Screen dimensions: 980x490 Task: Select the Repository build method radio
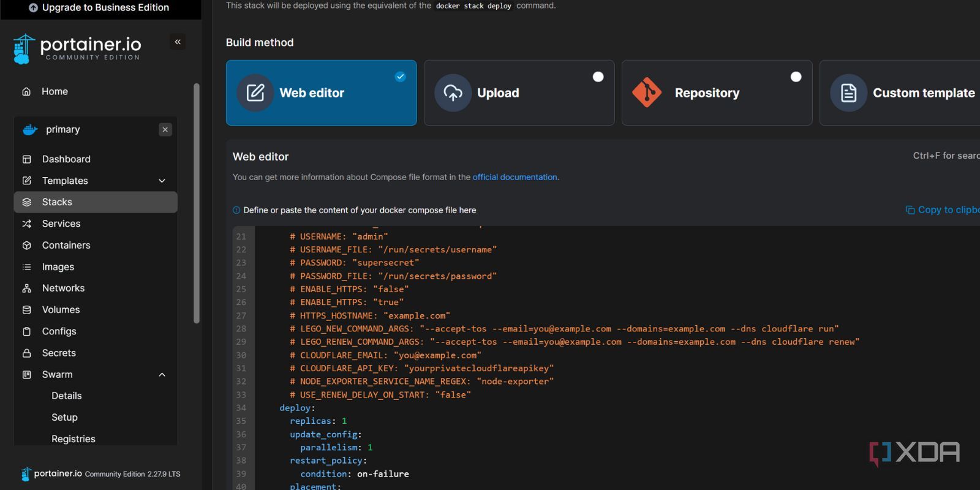tap(796, 77)
